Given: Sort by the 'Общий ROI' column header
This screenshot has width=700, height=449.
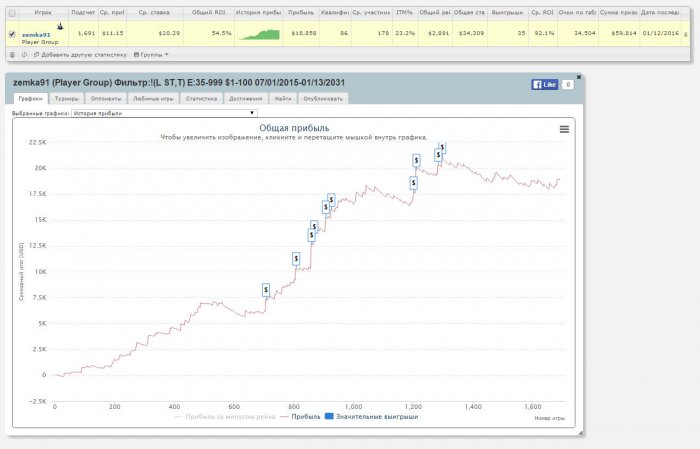Looking at the screenshot, I should pyautogui.click(x=208, y=13).
